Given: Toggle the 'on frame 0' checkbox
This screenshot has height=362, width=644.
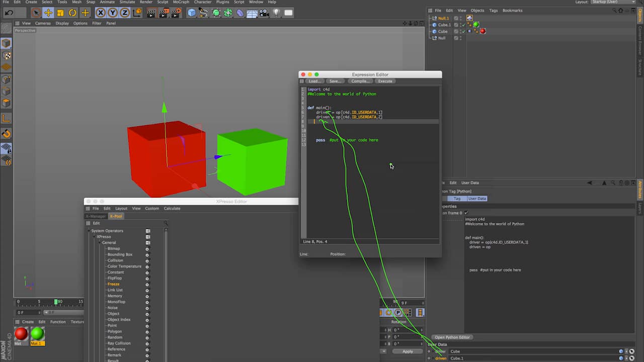Looking at the screenshot, I should coord(466,213).
